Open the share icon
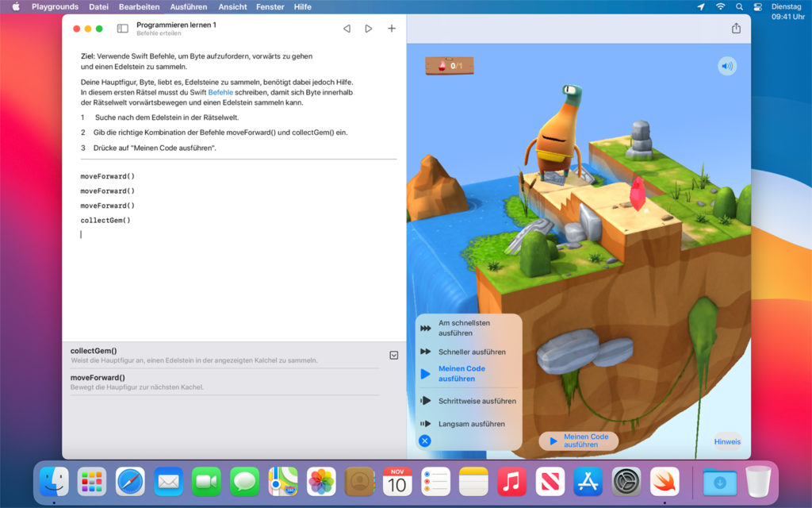This screenshot has height=508, width=812. pyautogui.click(x=736, y=29)
